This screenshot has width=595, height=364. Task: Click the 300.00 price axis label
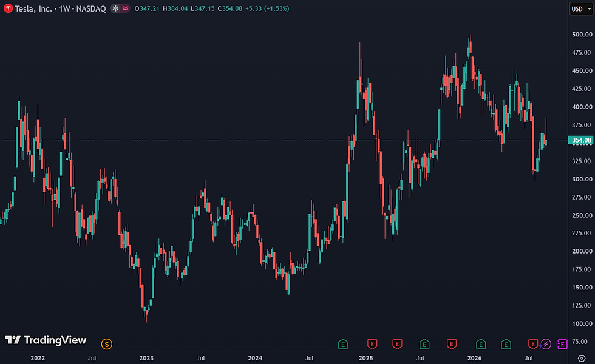582,180
